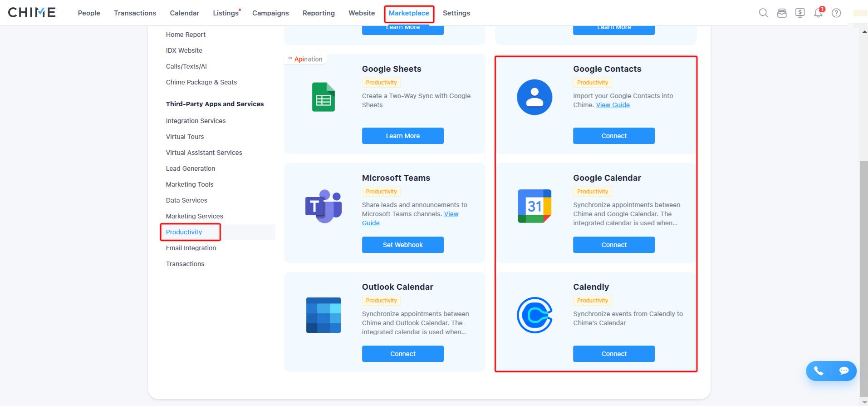Select Chime Package & Seats in sidebar
This screenshot has width=868, height=406.
(201, 82)
